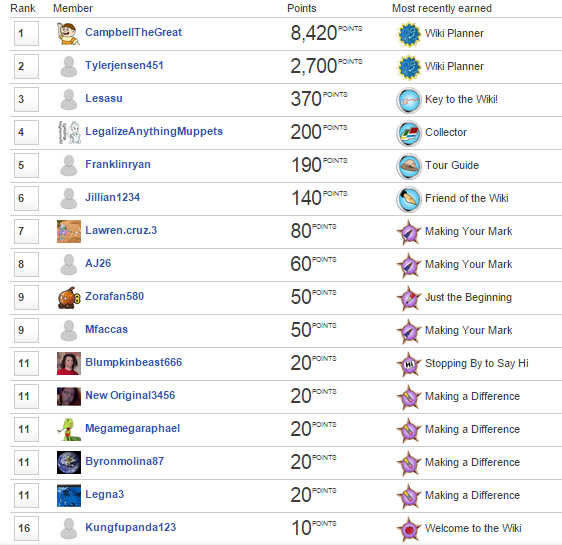The image size is (562, 545).
Task: Click the Just the Beginning badge icon
Action: pos(409,298)
